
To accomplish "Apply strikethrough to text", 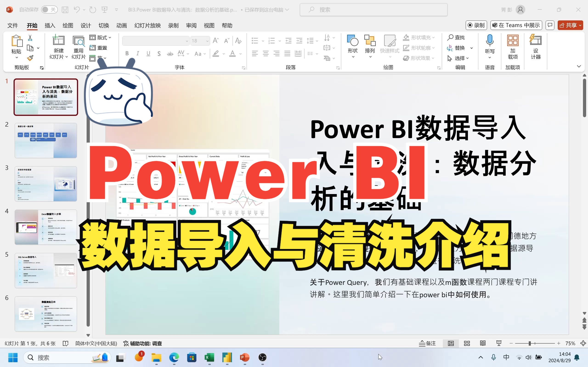I will (x=170, y=53).
